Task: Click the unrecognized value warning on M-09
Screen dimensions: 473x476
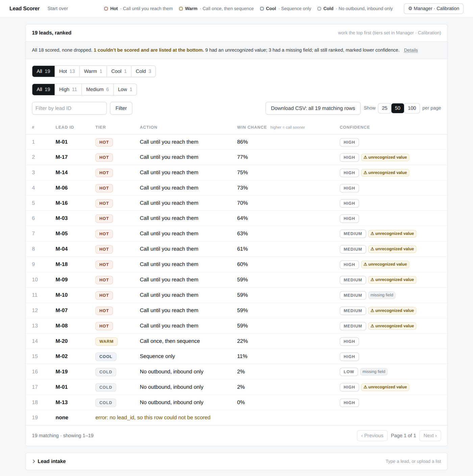Action: tap(392, 280)
